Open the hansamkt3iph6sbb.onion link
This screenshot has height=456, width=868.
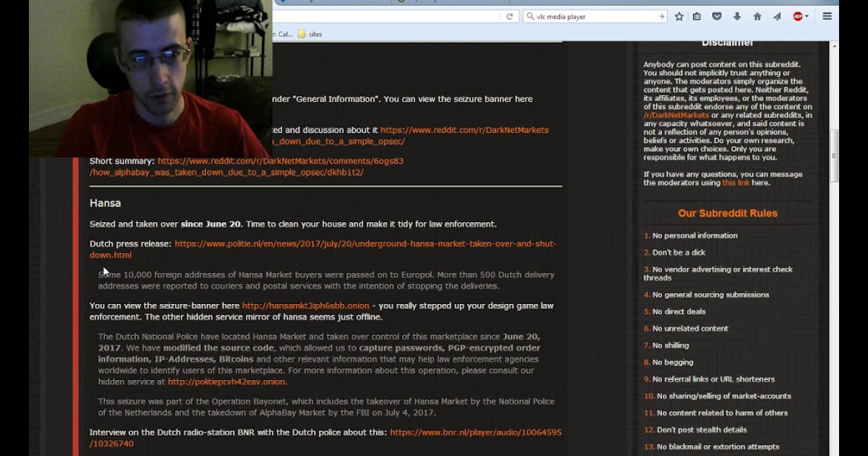(305, 305)
